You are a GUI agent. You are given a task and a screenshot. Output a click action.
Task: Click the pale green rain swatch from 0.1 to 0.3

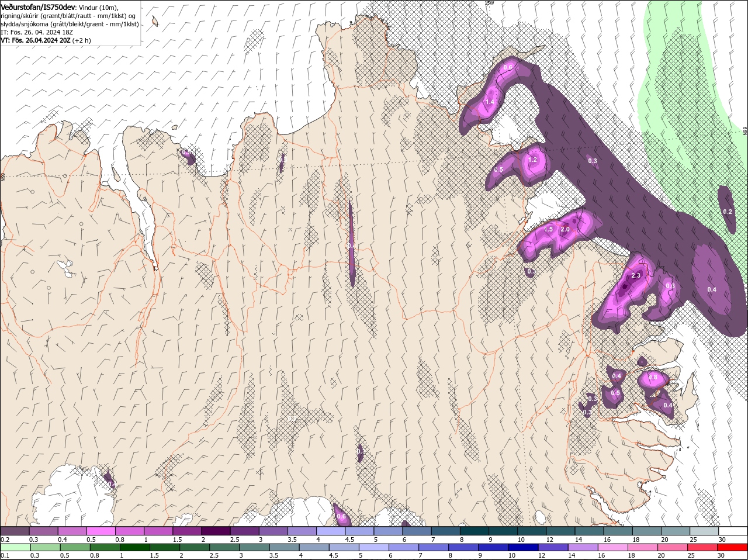point(16,548)
